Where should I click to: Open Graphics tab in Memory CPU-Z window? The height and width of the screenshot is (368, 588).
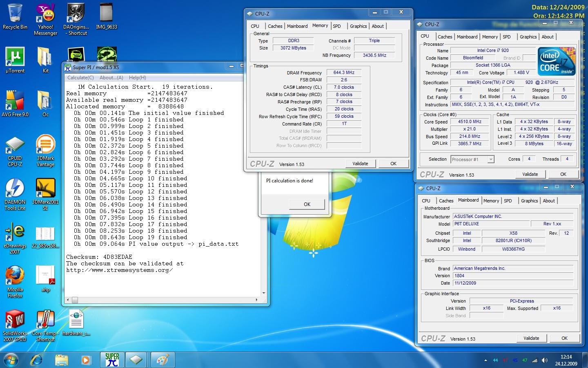[359, 26]
